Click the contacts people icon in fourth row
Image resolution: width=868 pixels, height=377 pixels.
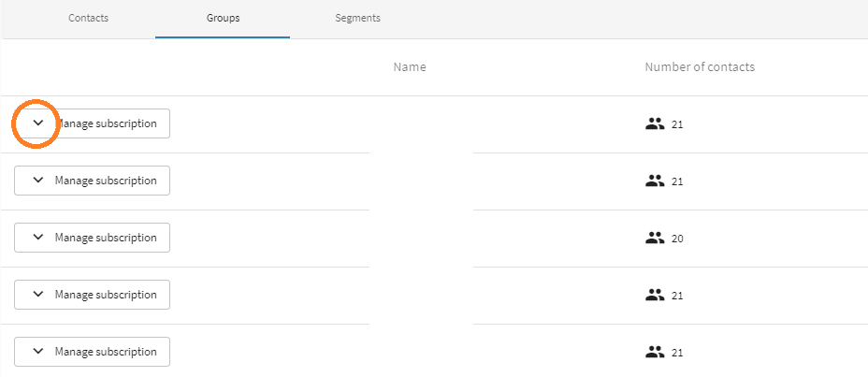(655, 295)
